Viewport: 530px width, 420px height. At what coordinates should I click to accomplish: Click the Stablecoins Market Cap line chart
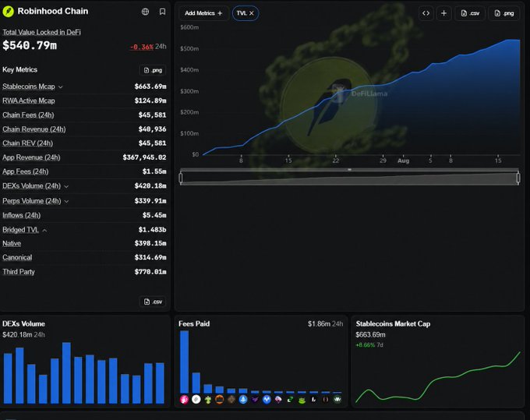[438, 377]
